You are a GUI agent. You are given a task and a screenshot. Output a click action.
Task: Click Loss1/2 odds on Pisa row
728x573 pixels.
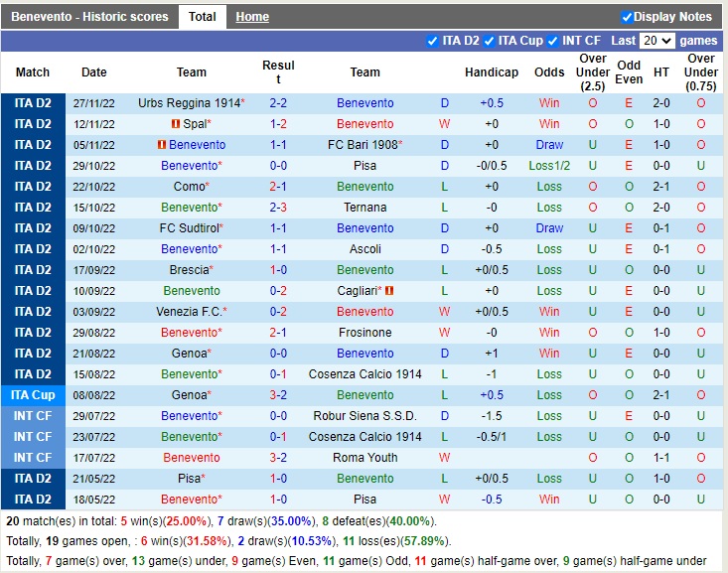tap(549, 166)
